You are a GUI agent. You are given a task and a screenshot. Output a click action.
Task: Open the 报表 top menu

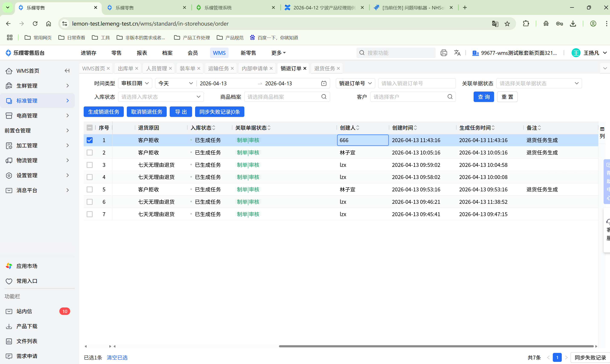pyautogui.click(x=142, y=53)
